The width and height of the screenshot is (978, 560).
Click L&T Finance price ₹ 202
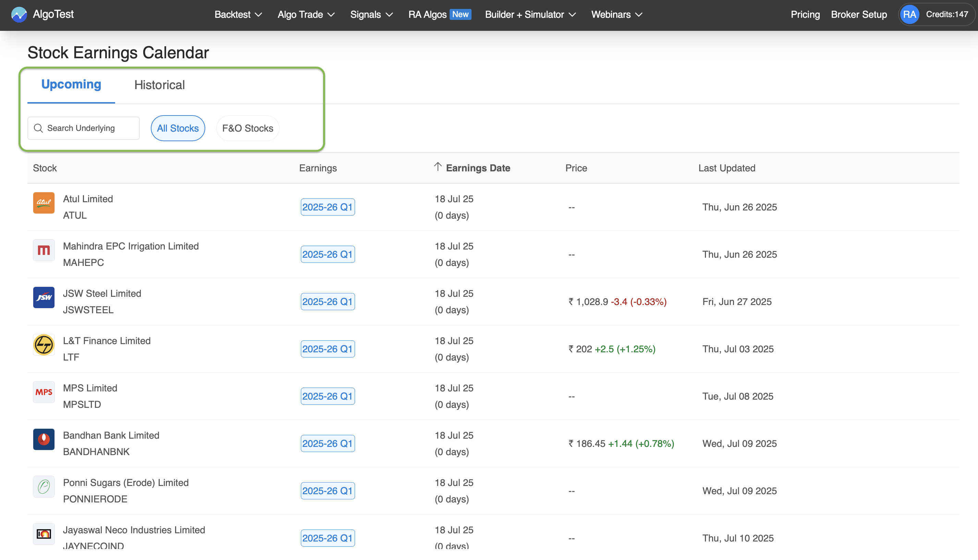click(580, 349)
